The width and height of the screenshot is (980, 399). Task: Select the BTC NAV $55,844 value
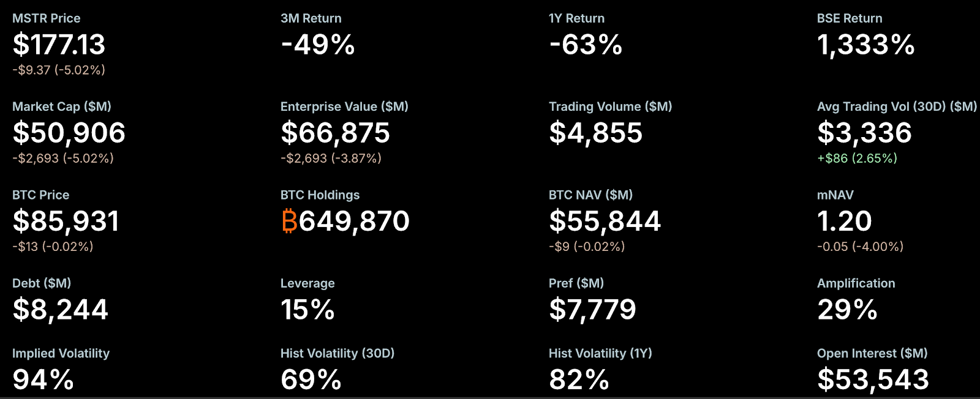tap(605, 221)
